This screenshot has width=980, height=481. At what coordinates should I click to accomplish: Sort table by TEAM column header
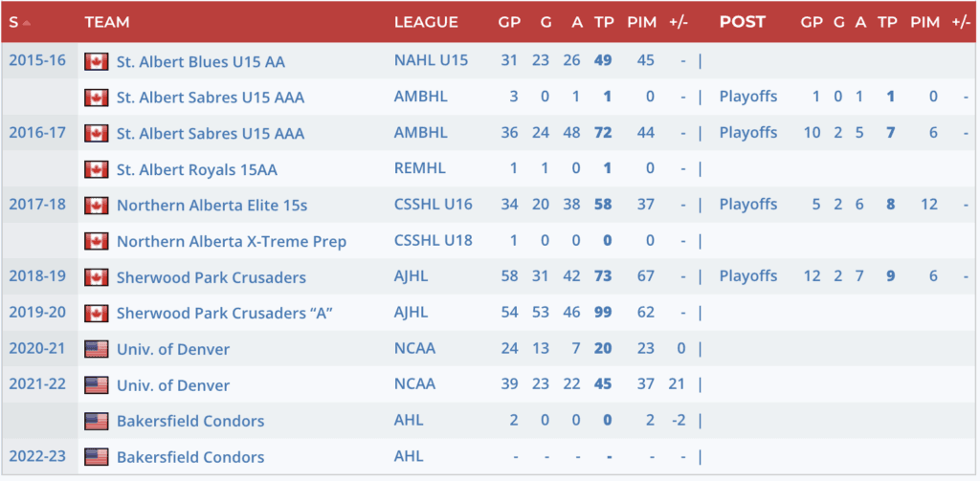click(106, 22)
